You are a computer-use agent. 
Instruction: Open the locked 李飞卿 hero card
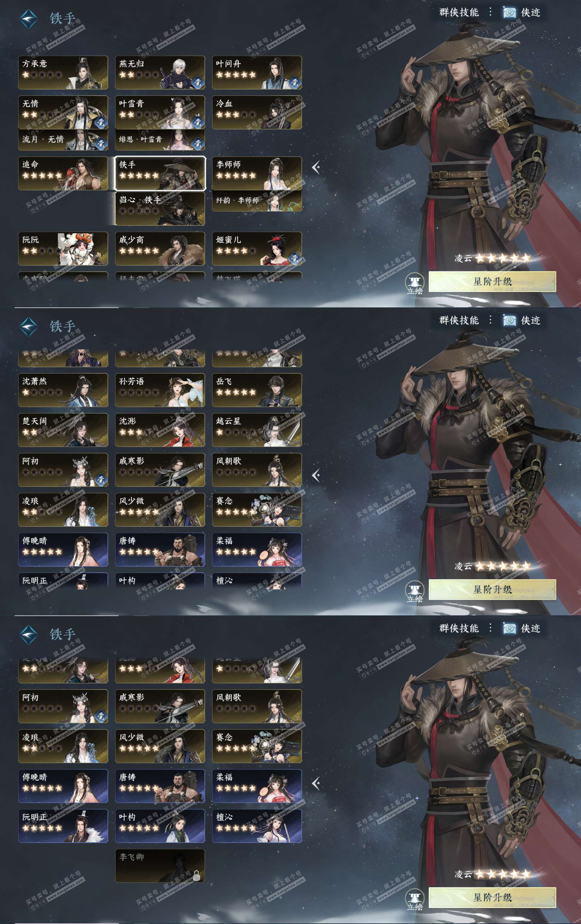pyautogui.click(x=160, y=866)
